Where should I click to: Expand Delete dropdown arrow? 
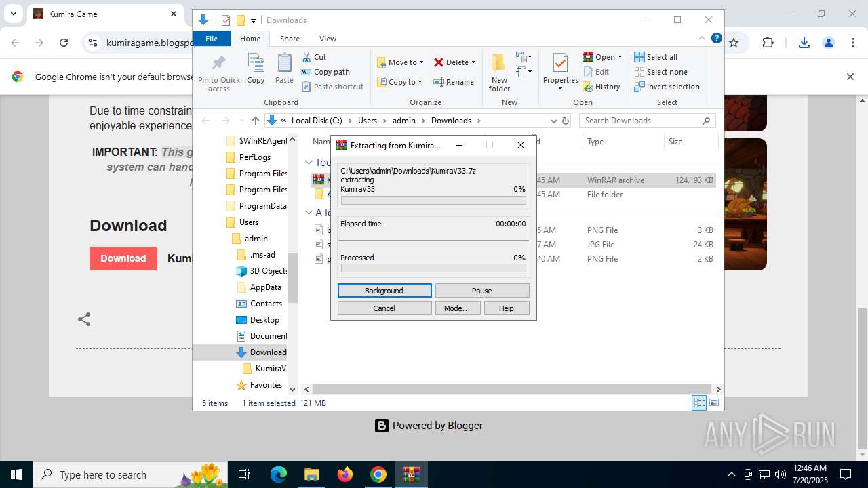click(473, 62)
